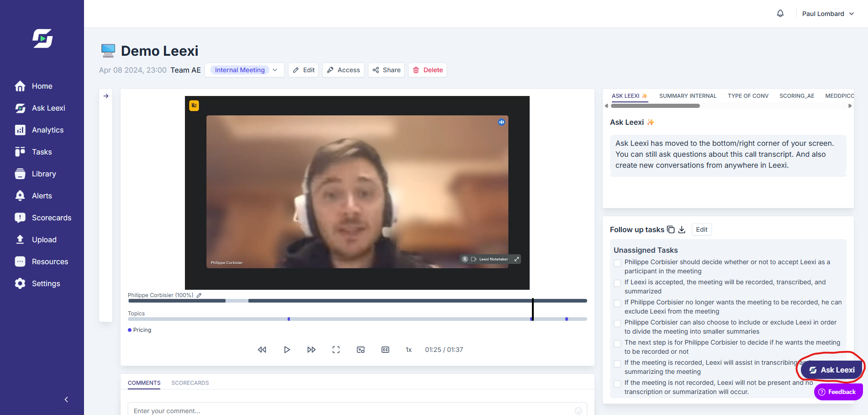Click the red Delete button
The width and height of the screenshot is (868, 415).
point(428,70)
